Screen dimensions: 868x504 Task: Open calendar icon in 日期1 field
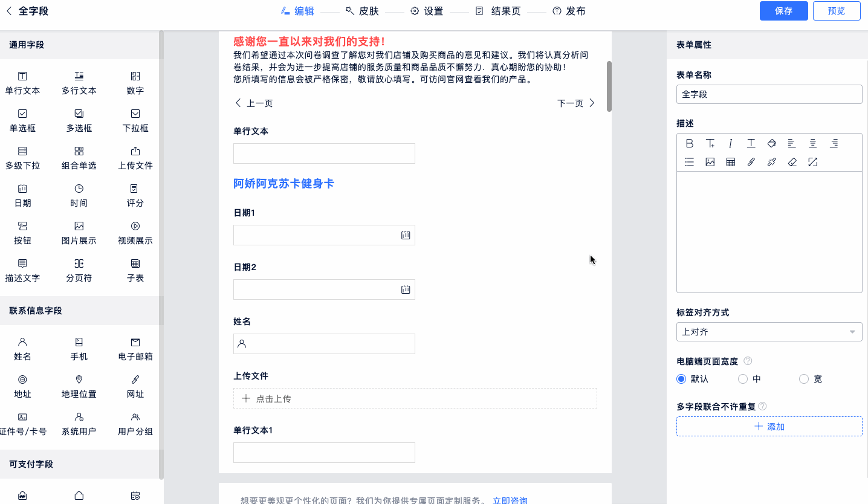coord(406,235)
